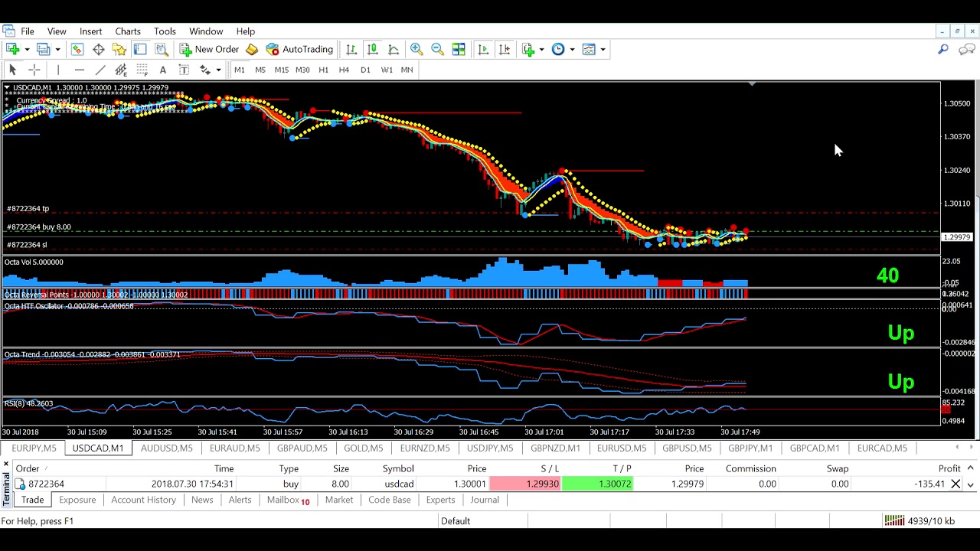The height and width of the screenshot is (551, 980).
Task: Expand the Profiles dropdown arrow
Action: click(x=57, y=49)
